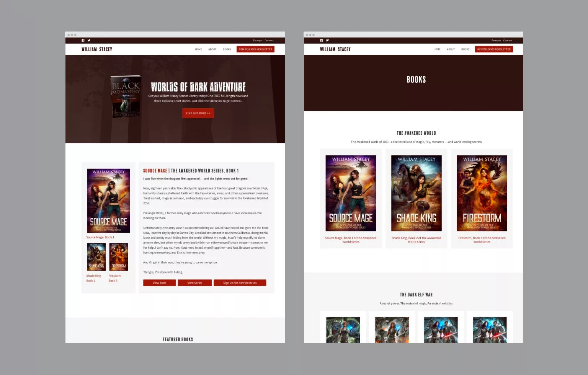Click Worlds of Dark Adventure headline
The width and height of the screenshot is (588, 375).
pyautogui.click(x=198, y=87)
